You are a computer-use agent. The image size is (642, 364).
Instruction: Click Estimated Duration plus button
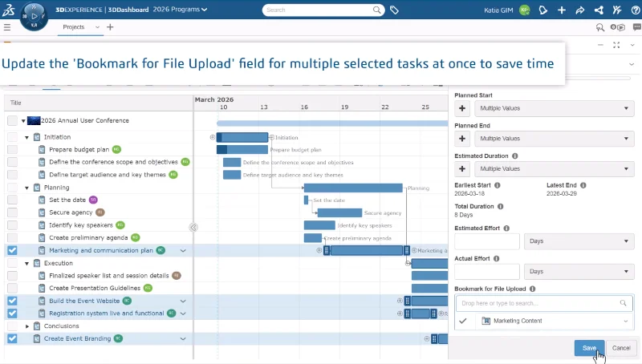(x=462, y=169)
